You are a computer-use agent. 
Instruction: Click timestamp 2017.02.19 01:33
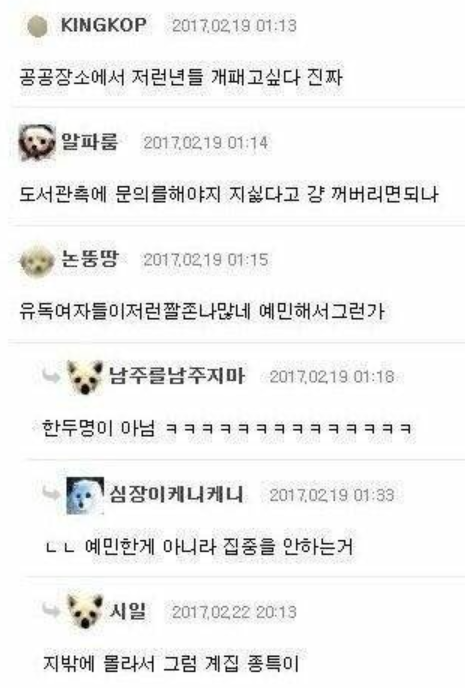(x=332, y=495)
